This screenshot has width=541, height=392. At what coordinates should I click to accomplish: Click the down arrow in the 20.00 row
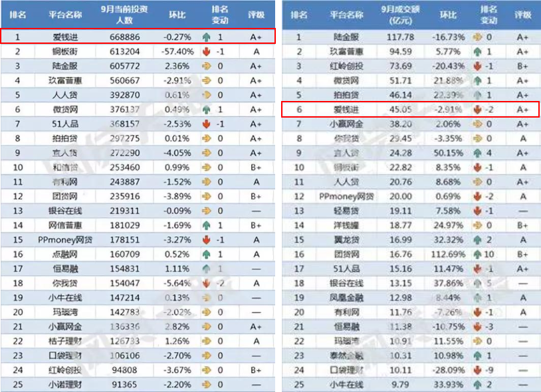click(477, 197)
